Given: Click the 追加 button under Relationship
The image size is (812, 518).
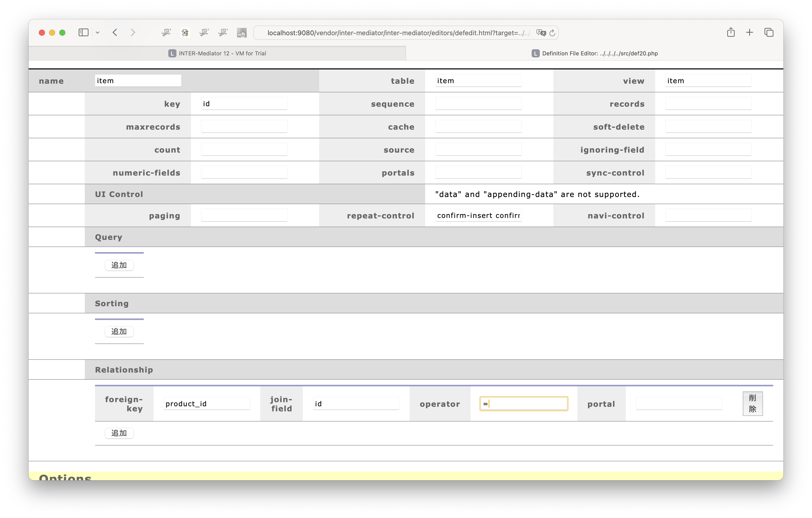Looking at the screenshot, I should tap(119, 433).
